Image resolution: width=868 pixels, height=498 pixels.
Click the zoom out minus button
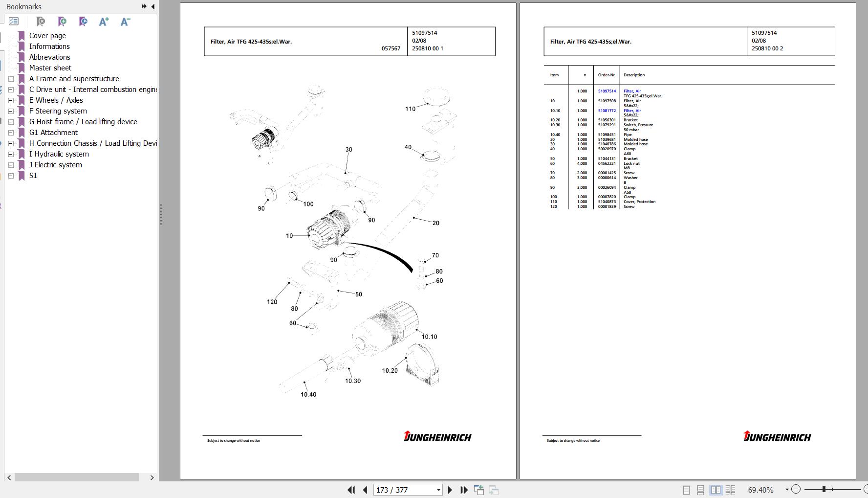(796, 489)
